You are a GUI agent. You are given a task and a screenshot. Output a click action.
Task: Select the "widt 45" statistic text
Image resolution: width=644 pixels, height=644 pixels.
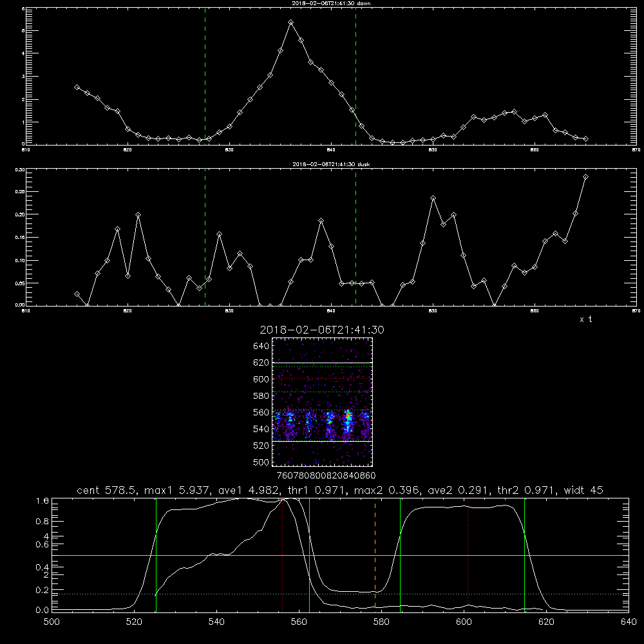click(583, 490)
